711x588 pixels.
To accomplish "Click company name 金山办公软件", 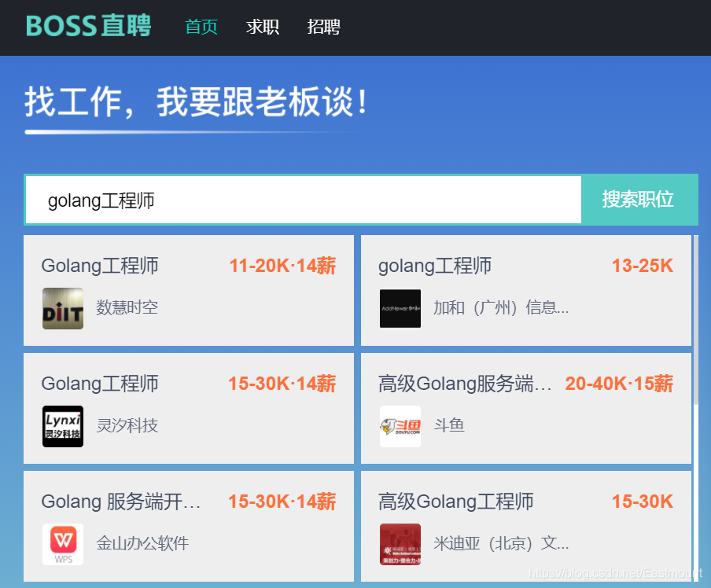I will 142,543.
